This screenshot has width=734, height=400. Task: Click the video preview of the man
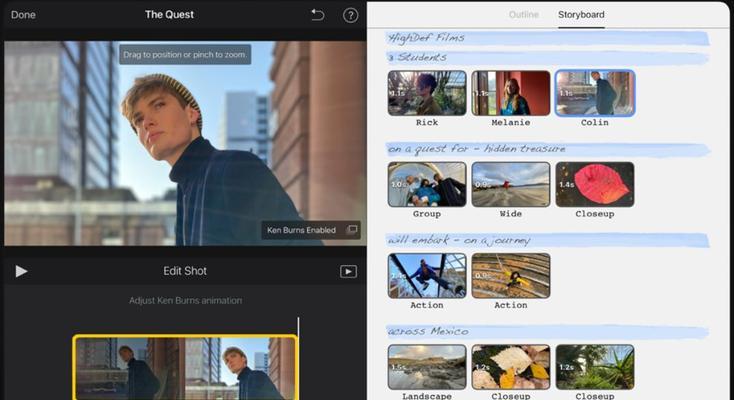point(185,143)
